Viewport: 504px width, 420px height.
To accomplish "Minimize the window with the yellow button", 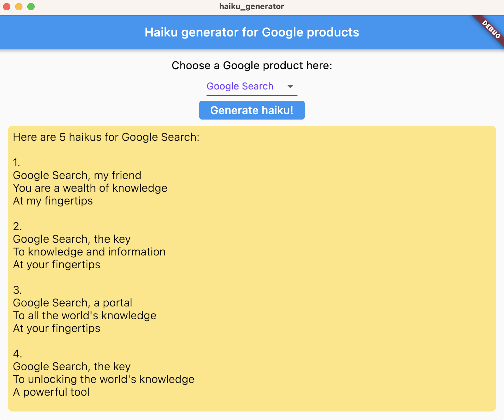I will coord(19,7).
